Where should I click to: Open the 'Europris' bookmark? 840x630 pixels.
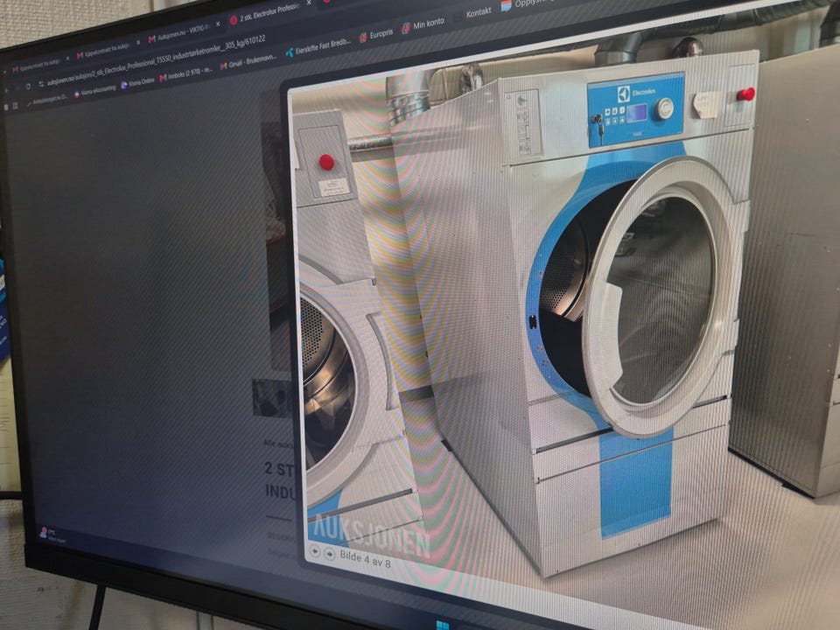[x=375, y=35]
